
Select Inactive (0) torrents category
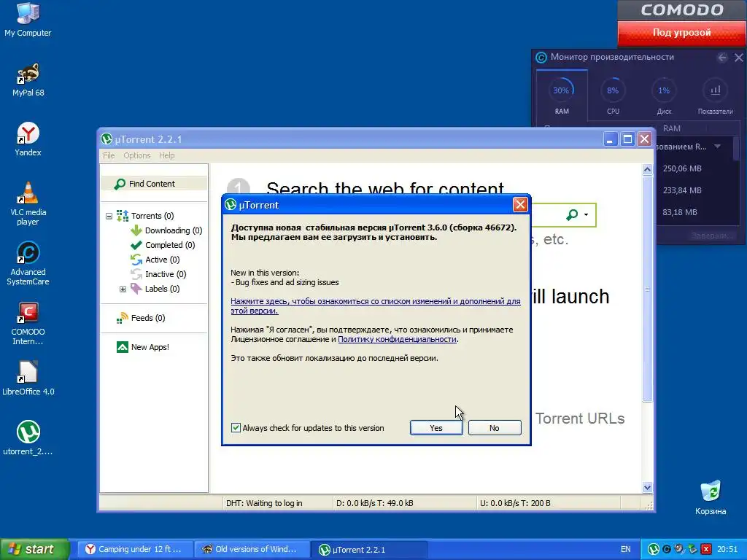coord(158,274)
